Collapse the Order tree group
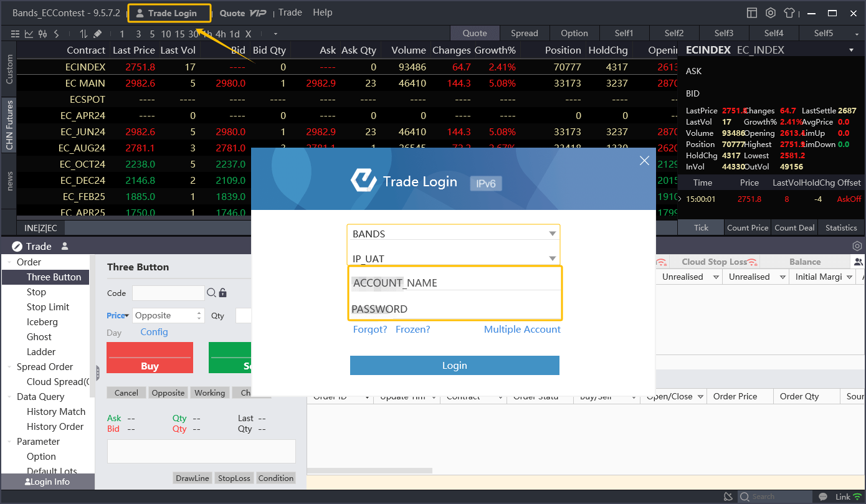 pyautogui.click(x=9, y=262)
